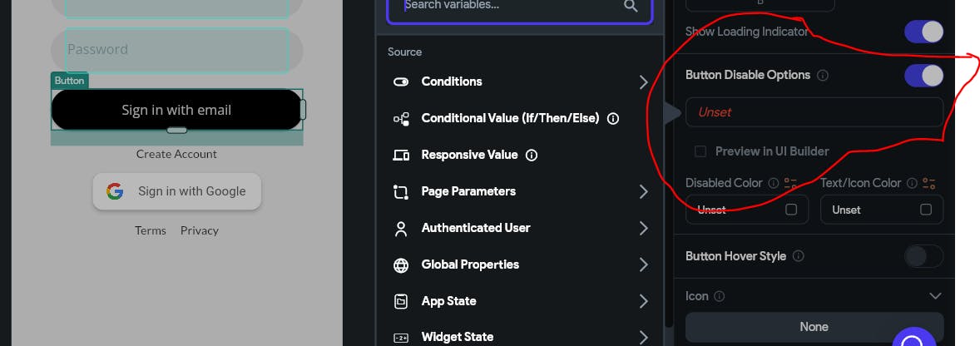
Task: Click the Text/Icon Color variable binding icon
Action: [x=929, y=184]
